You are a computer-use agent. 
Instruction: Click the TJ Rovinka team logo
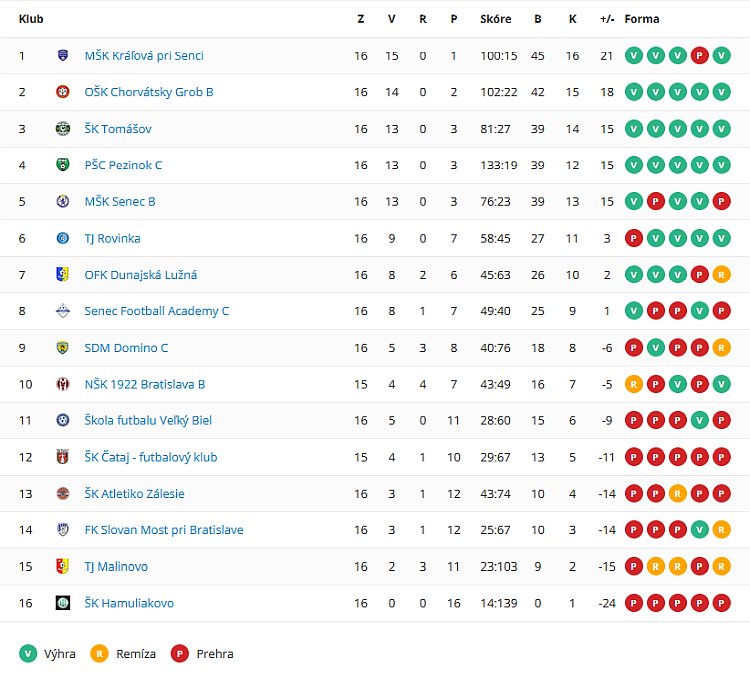coord(63,238)
